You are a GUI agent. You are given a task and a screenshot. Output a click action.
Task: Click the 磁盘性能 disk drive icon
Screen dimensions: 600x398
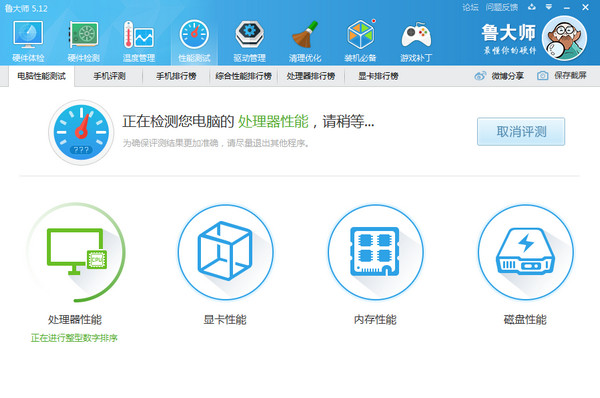pyautogui.click(x=525, y=252)
